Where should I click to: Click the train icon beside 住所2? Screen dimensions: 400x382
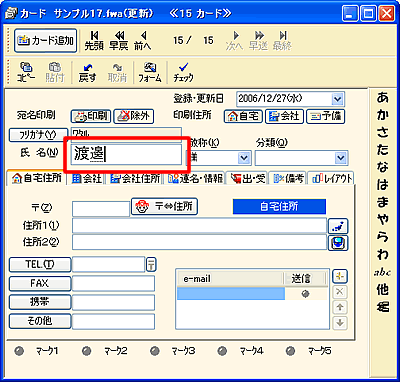(338, 243)
